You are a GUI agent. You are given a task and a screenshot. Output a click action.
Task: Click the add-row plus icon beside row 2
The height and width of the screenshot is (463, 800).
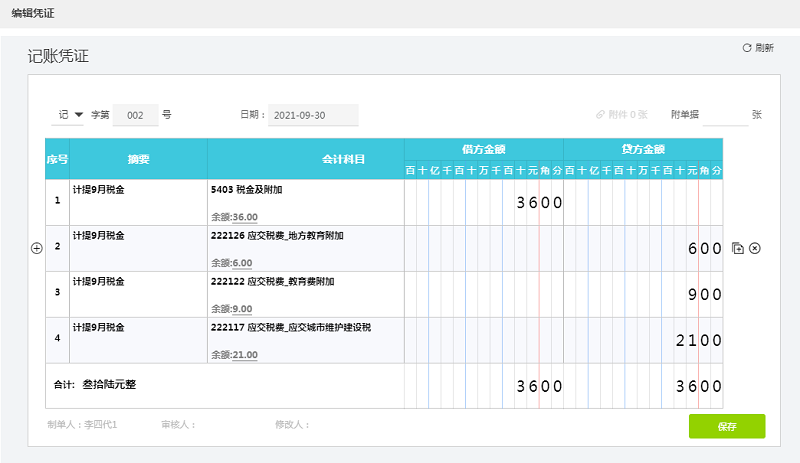[x=37, y=248]
